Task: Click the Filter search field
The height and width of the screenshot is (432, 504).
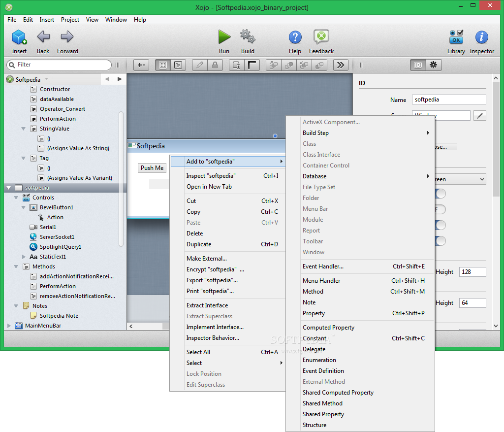Action: pyautogui.click(x=59, y=65)
